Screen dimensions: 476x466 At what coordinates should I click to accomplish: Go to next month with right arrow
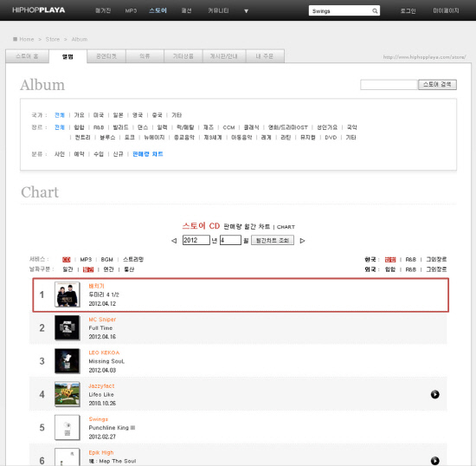pos(302,241)
